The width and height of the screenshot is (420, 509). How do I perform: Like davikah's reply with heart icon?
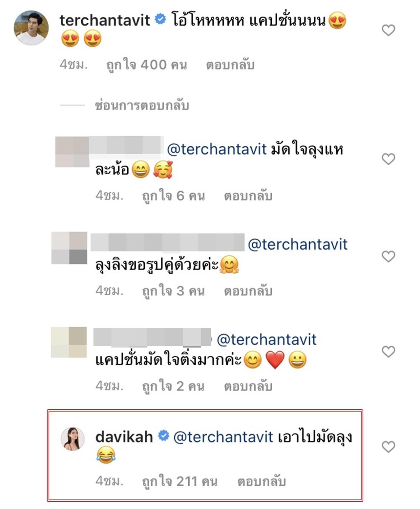(x=388, y=447)
